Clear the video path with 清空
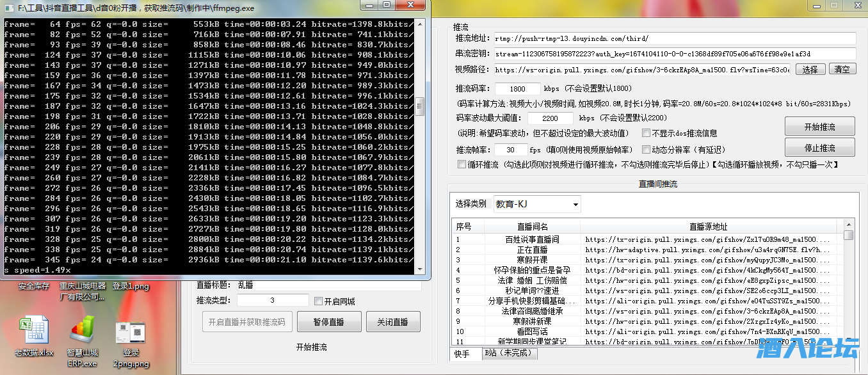The height and width of the screenshot is (375, 868). click(x=842, y=69)
